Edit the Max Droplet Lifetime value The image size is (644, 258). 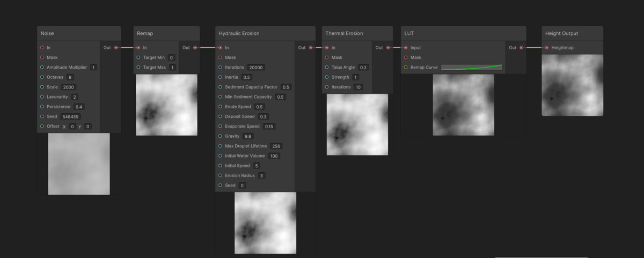coord(276,146)
